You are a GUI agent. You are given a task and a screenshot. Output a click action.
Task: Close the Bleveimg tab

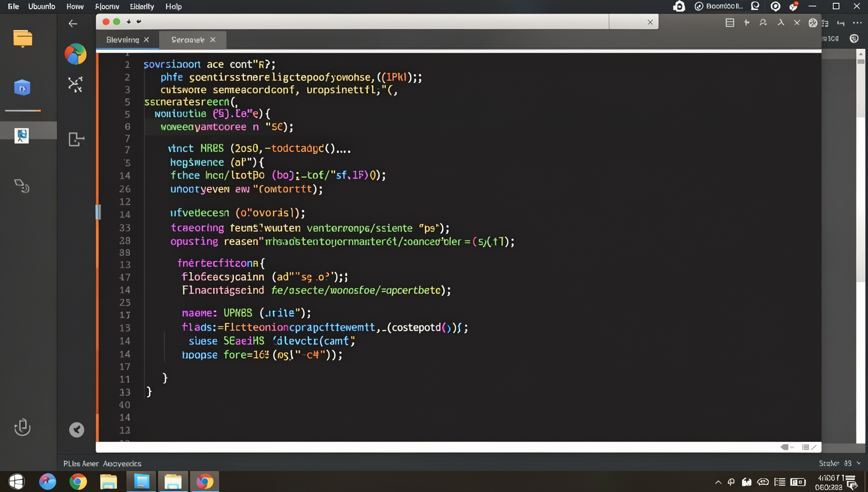pos(146,40)
